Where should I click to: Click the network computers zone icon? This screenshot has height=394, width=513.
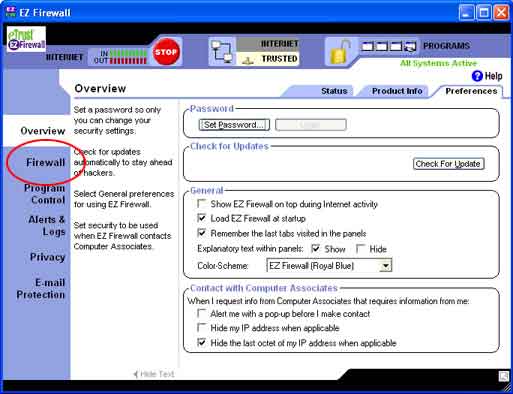coord(222,52)
